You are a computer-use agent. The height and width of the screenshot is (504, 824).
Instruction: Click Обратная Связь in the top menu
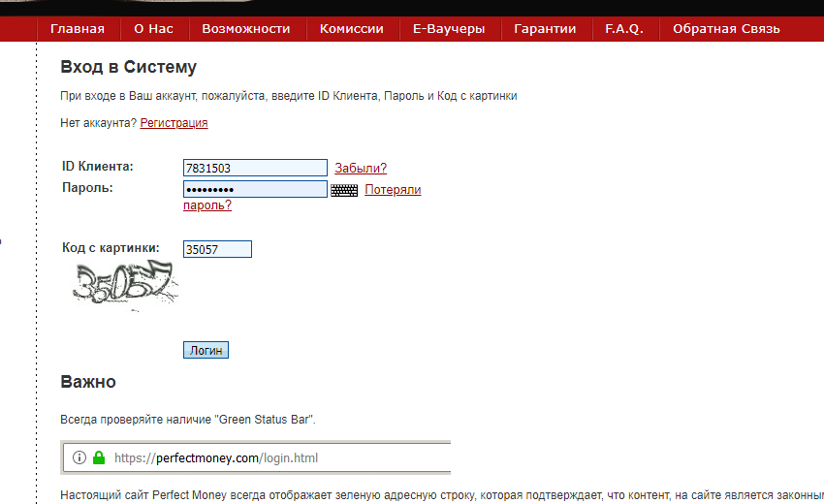(726, 29)
